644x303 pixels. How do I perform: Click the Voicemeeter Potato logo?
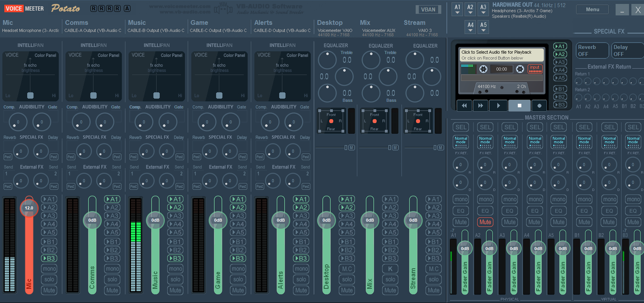41,8
